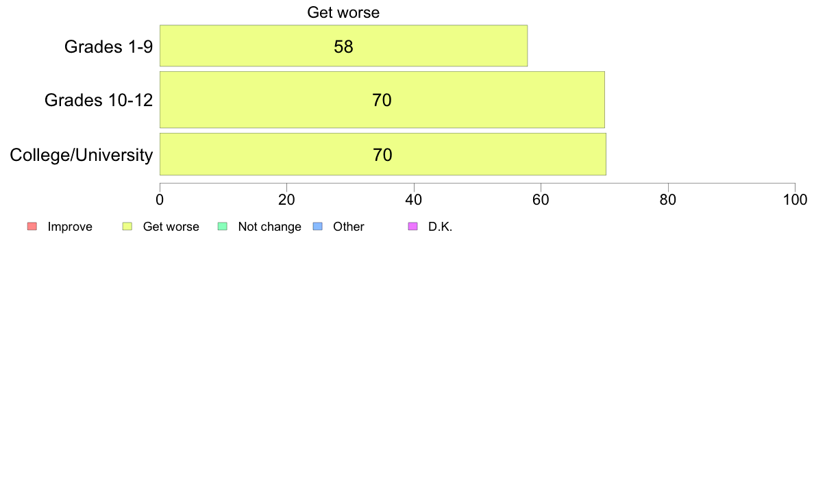The width and height of the screenshot is (814, 504).
Task: Click the Grades 1-9 axis label
Action: click(108, 47)
